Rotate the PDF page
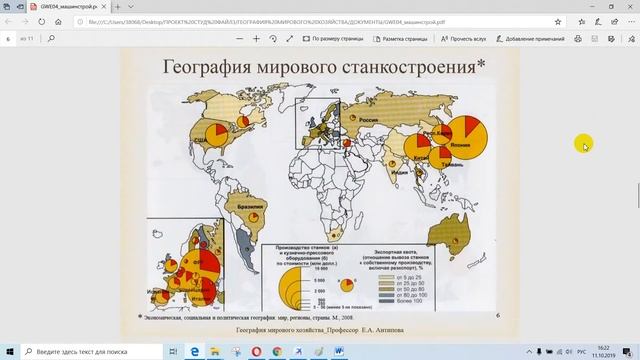 click(273, 39)
